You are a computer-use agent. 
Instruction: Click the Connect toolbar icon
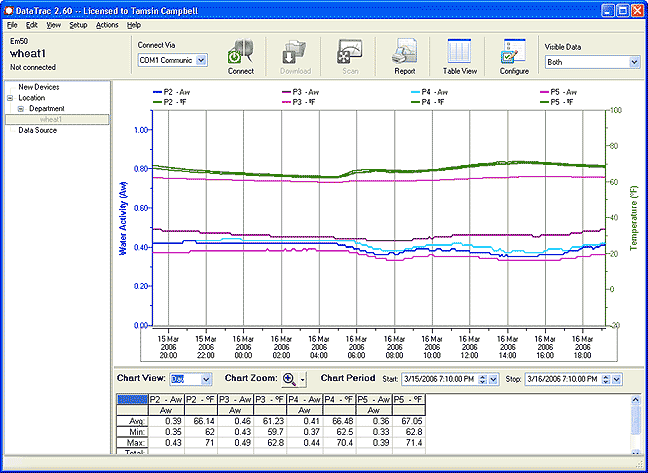pyautogui.click(x=241, y=52)
